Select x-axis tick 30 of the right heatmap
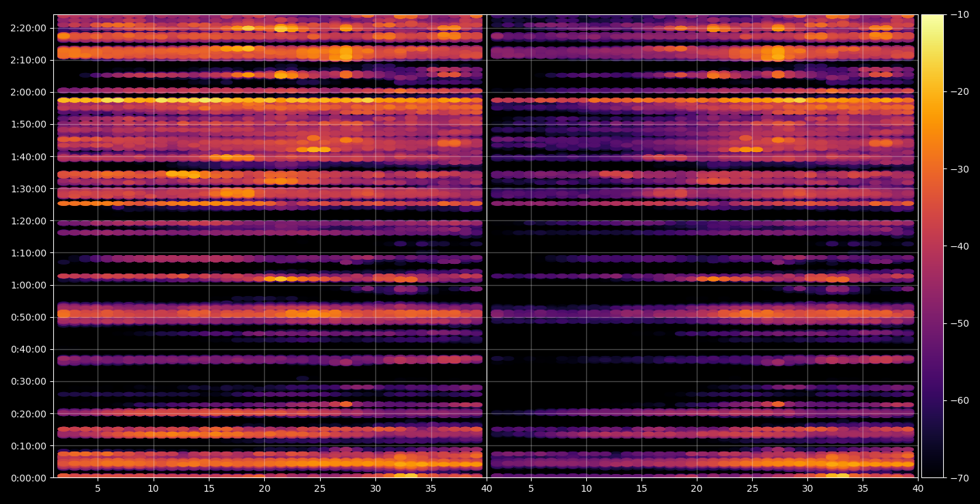This screenshot has height=504, width=980. pyautogui.click(x=807, y=488)
